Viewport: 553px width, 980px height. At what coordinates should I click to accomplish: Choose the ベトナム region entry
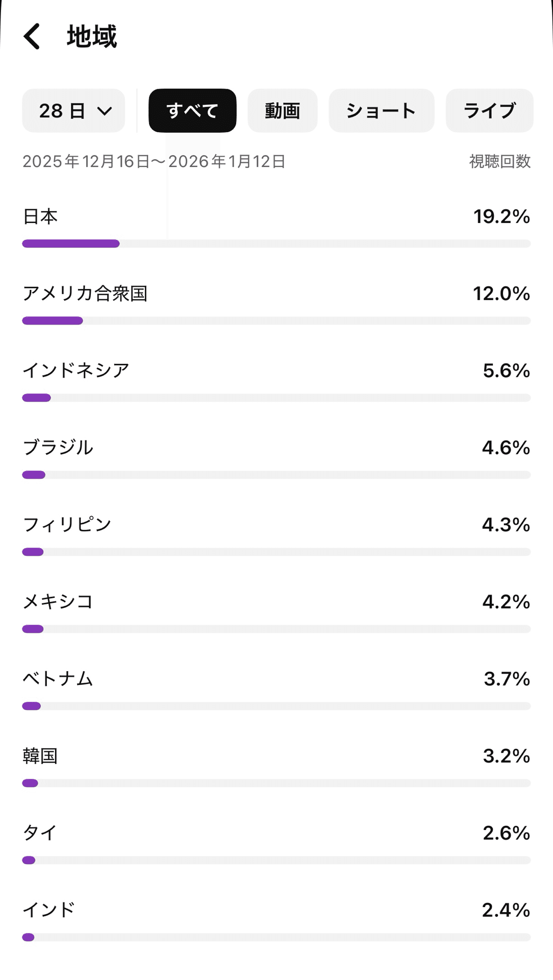276,690
